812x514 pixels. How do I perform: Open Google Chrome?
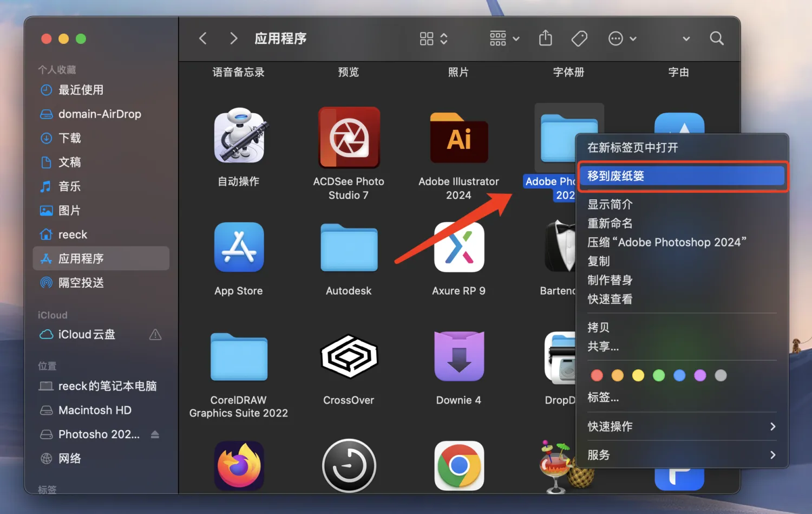[459, 465]
